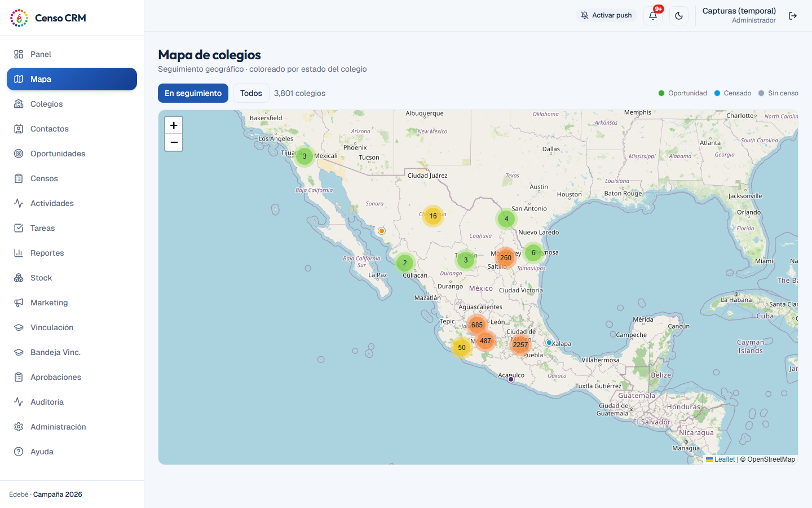Open the Aprobaciones clipboard icon
Image resolution: width=812 pixels, height=508 pixels.
[x=19, y=377]
